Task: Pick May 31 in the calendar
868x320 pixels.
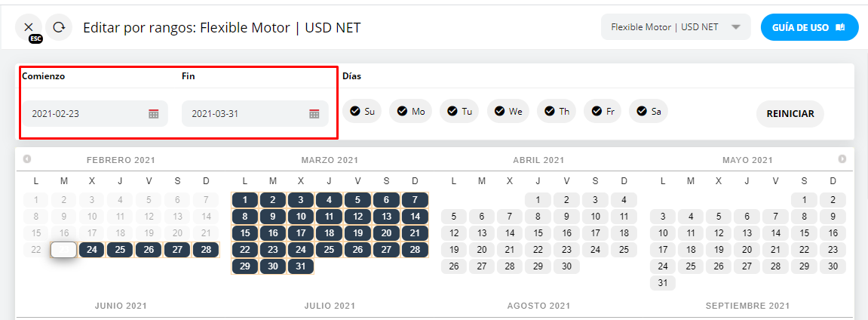Action: tap(663, 283)
